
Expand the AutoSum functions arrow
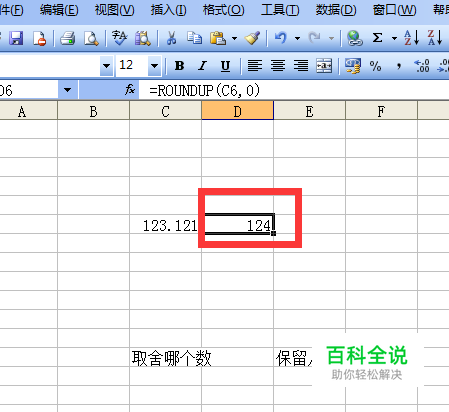[x=394, y=38]
